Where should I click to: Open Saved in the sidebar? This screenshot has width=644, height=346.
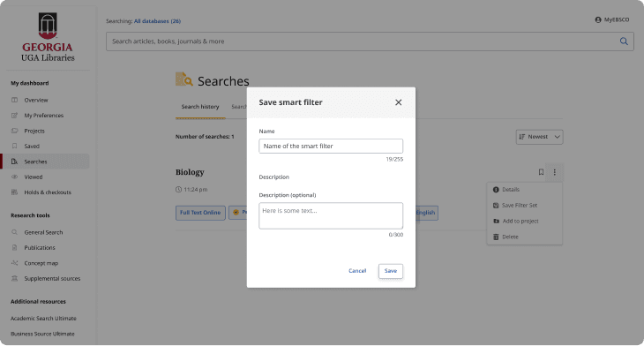(32, 147)
